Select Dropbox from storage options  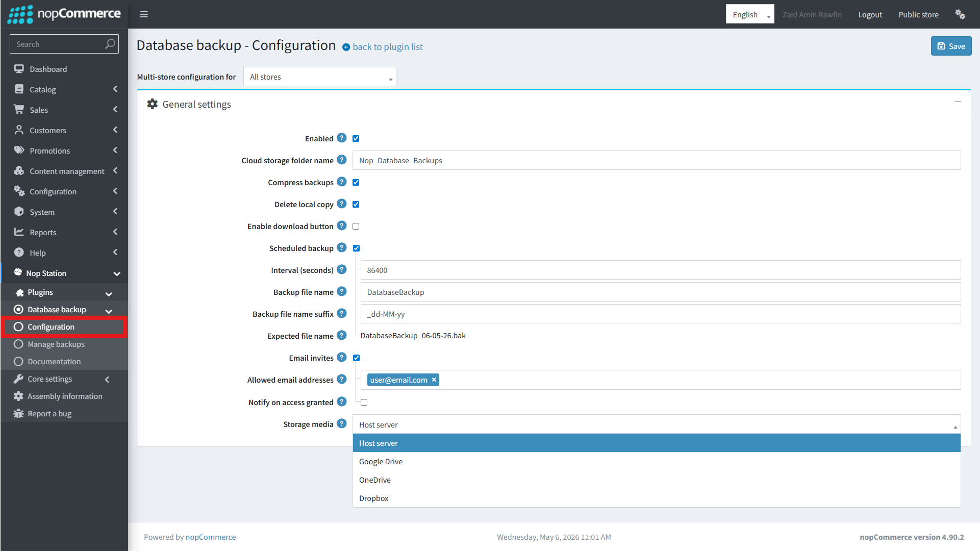point(656,498)
